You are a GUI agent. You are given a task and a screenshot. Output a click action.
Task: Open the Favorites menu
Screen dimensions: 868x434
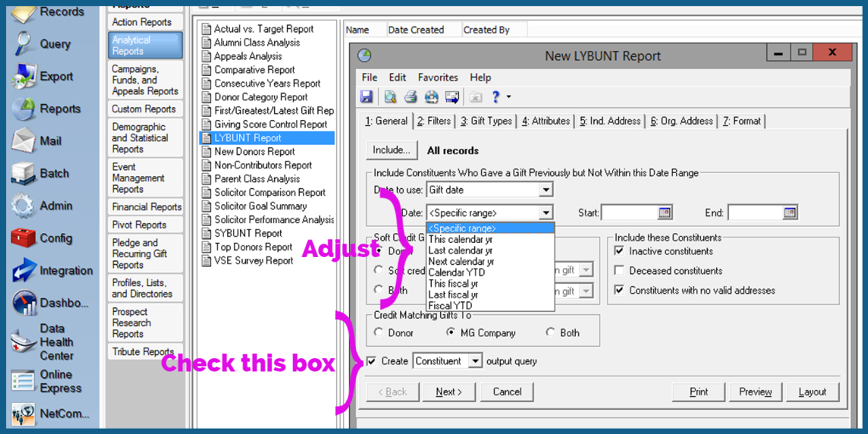tap(438, 77)
